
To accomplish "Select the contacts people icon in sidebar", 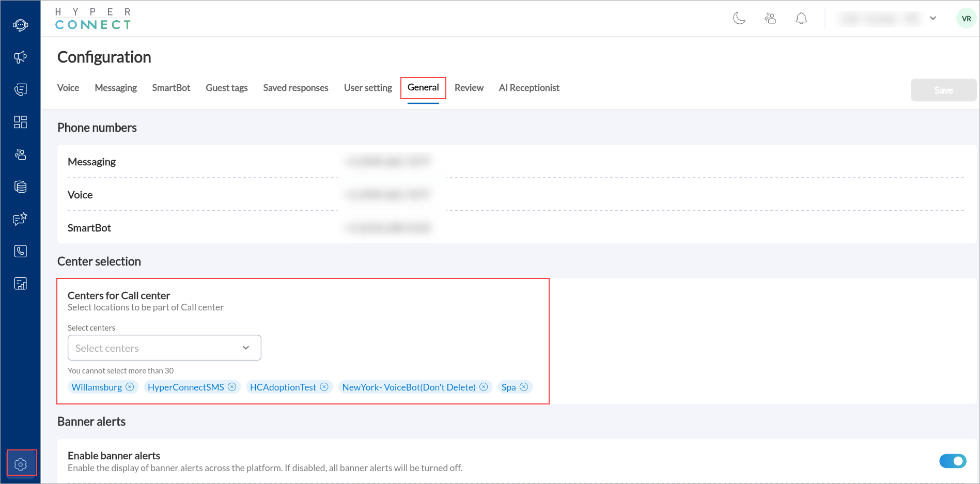I will pyautogui.click(x=21, y=154).
